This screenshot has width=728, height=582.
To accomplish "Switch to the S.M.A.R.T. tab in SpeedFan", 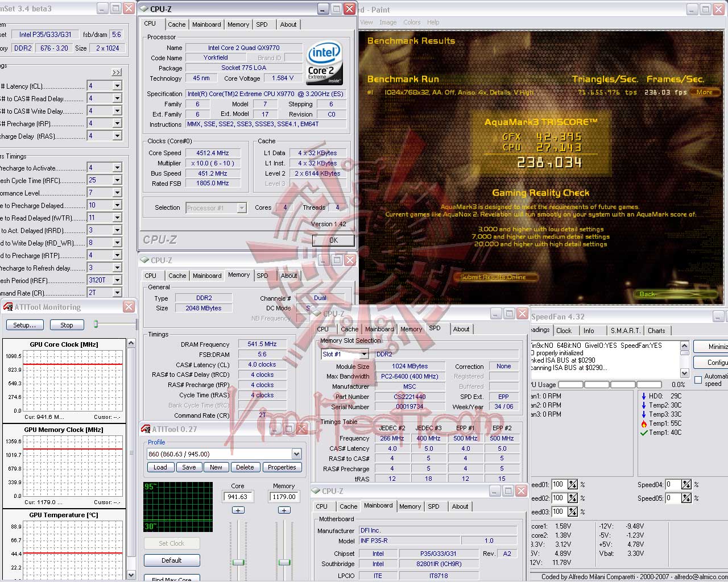I will 625,331.
